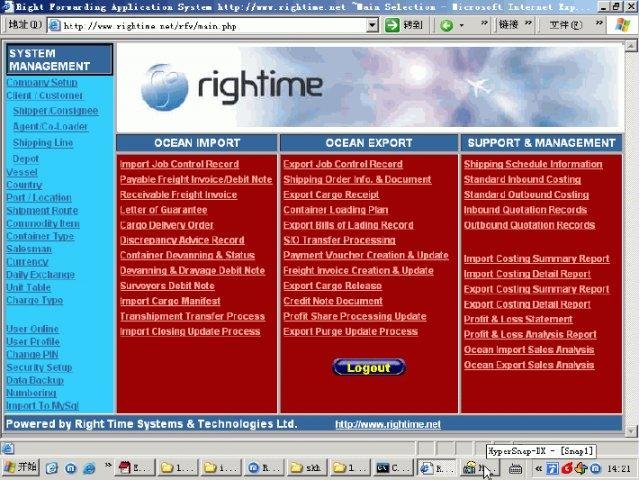The image size is (639, 480).
Task: Expand the quick launch overflow chevron
Action: click(x=108, y=465)
